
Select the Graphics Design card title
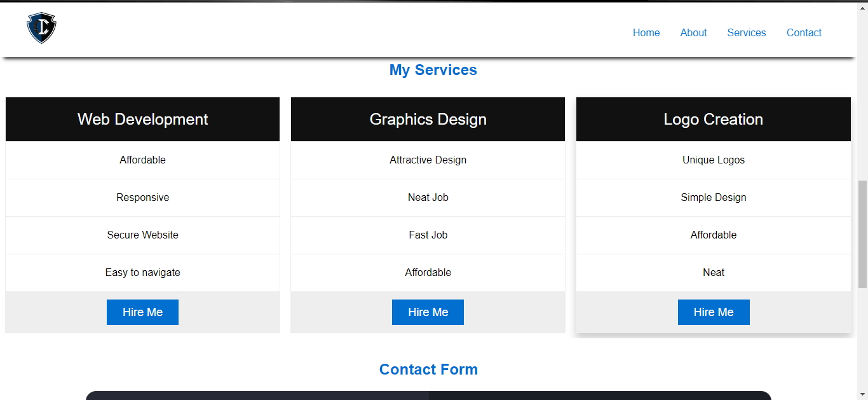click(428, 120)
